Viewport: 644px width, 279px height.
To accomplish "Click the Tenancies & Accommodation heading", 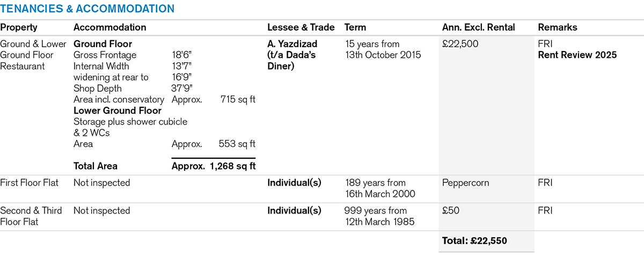I will tap(87, 9).
